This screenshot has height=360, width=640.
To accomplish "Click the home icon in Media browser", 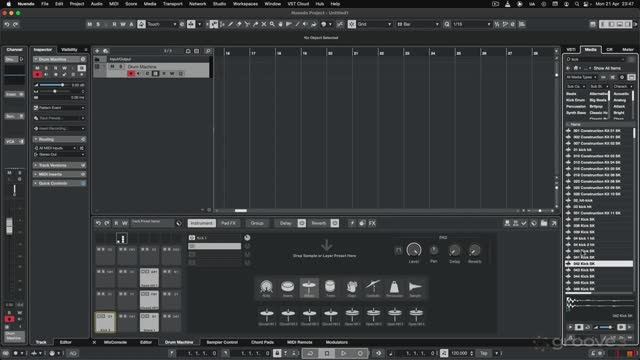I will (x=576, y=68).
